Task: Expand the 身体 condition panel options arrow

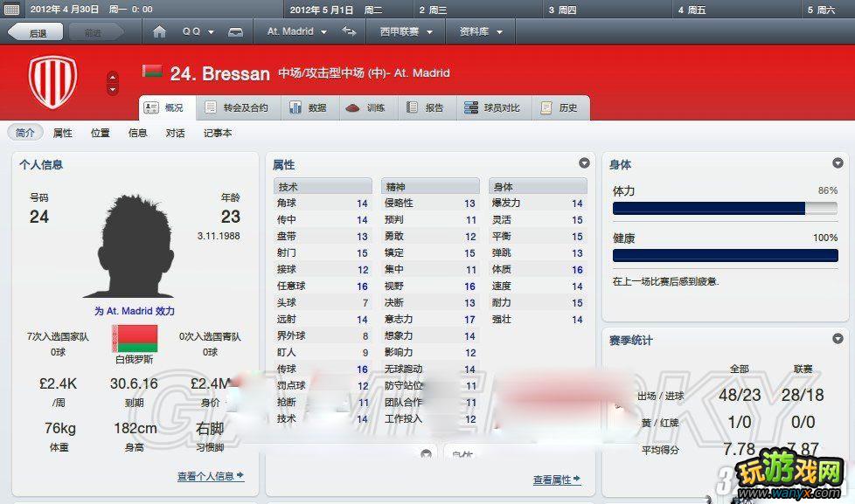Action: [x=838, y=163]
